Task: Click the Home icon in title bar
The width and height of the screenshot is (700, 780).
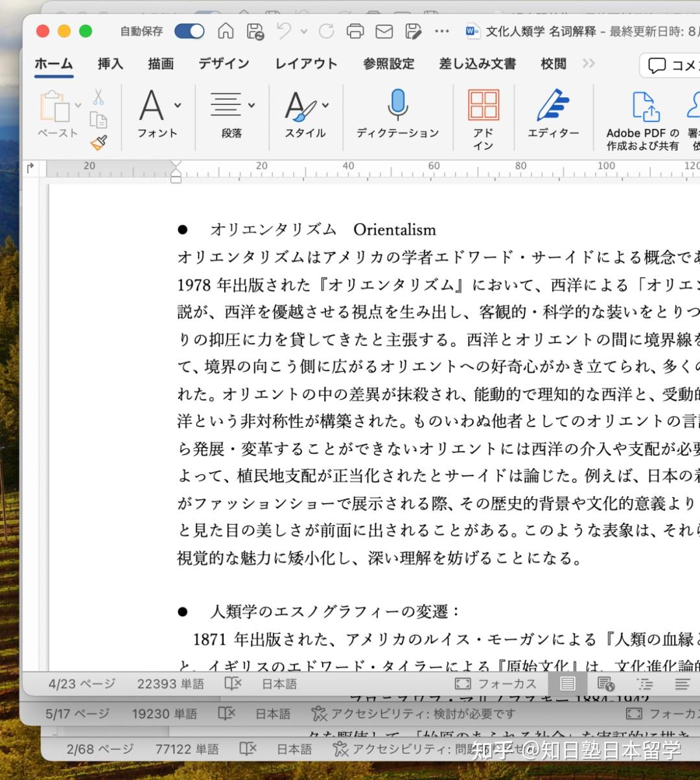Action: 226,31
